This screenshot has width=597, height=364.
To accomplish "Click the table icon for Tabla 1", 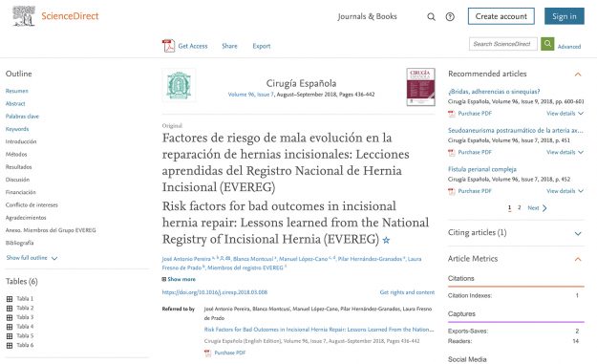I will coord(10,299).
